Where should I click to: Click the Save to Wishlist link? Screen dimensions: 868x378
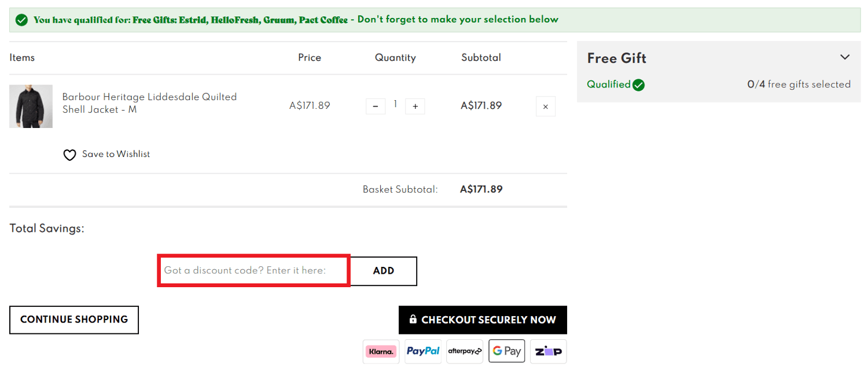click(116, 154)
